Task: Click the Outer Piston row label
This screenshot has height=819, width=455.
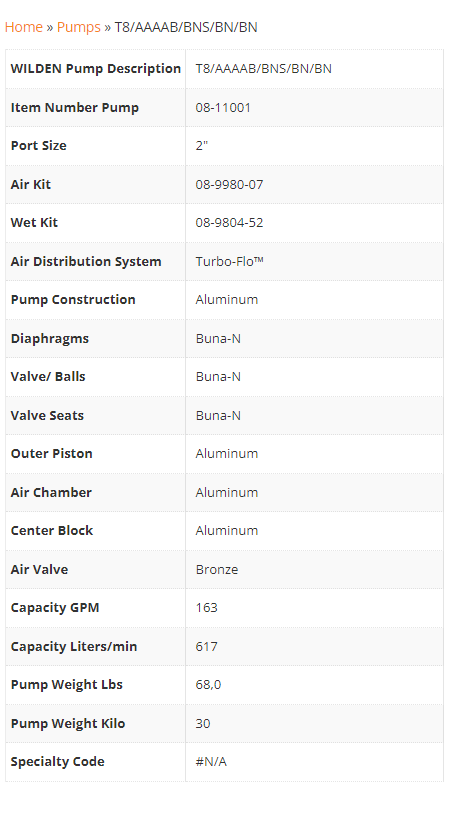Action: [x=52, y=453]
